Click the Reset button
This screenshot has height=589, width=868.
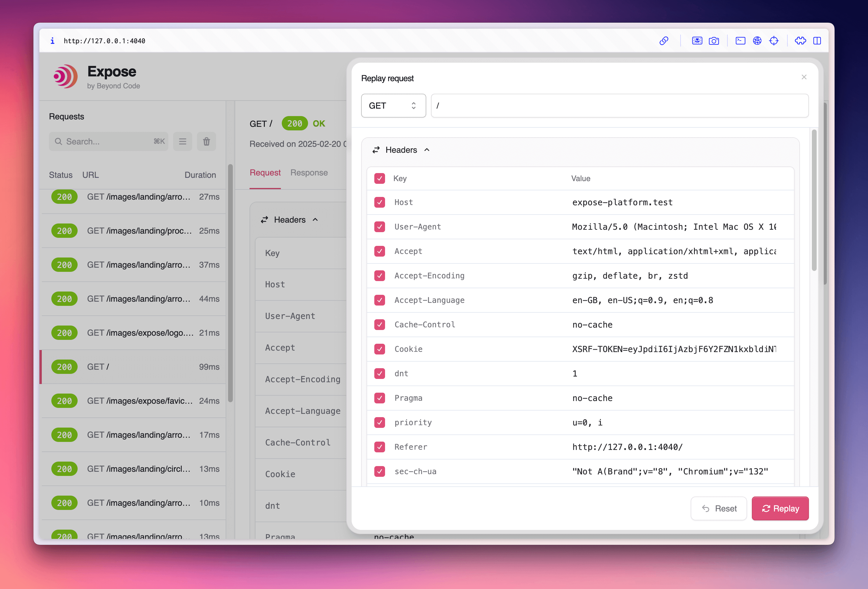point(718,508)
